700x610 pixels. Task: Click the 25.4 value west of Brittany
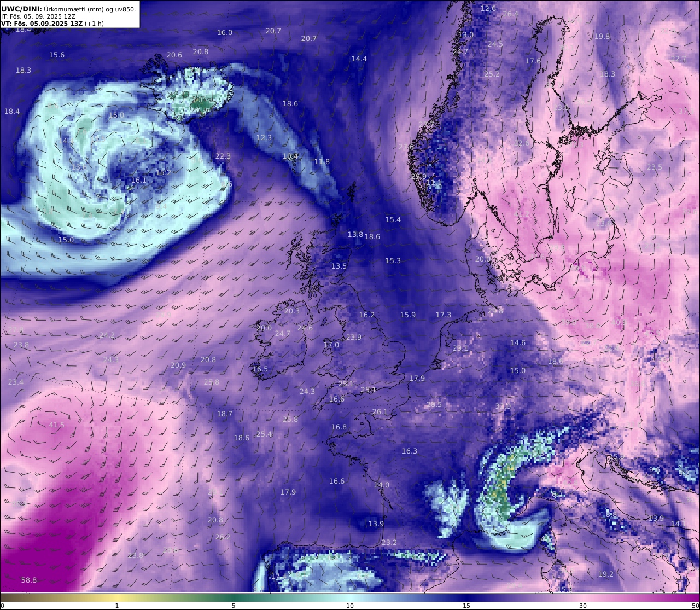pyautogui.click(x=264, y=434)
